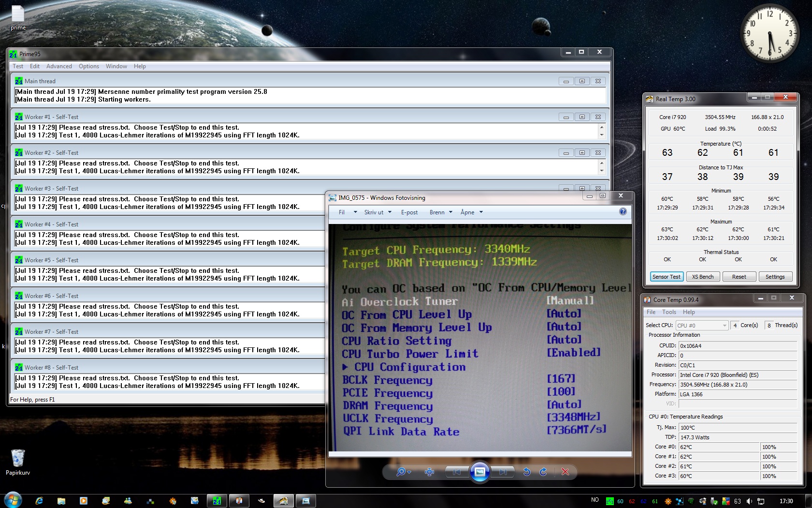
Task: Click Reset button in Real Temp
Action: coord(739,277)
